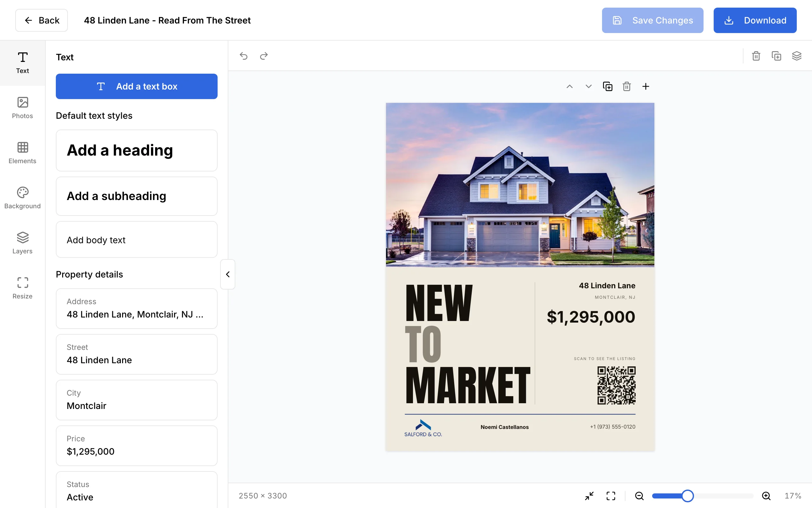Image resolution: width=812 pixels, height=508 pixels.
Task: Undo the last action
Action: pyautogui.click(x=244, y=56)
